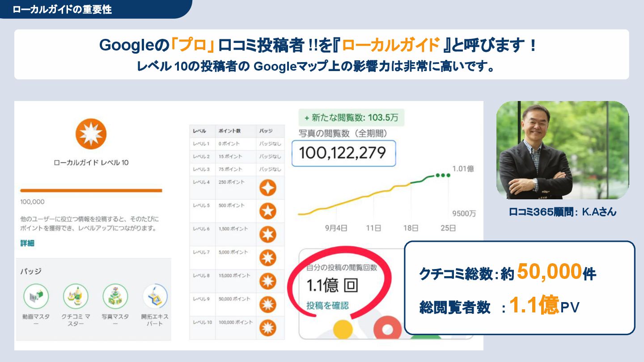
Task: Click the 写真マスター badge icon
Action: [x=115, y=297]
